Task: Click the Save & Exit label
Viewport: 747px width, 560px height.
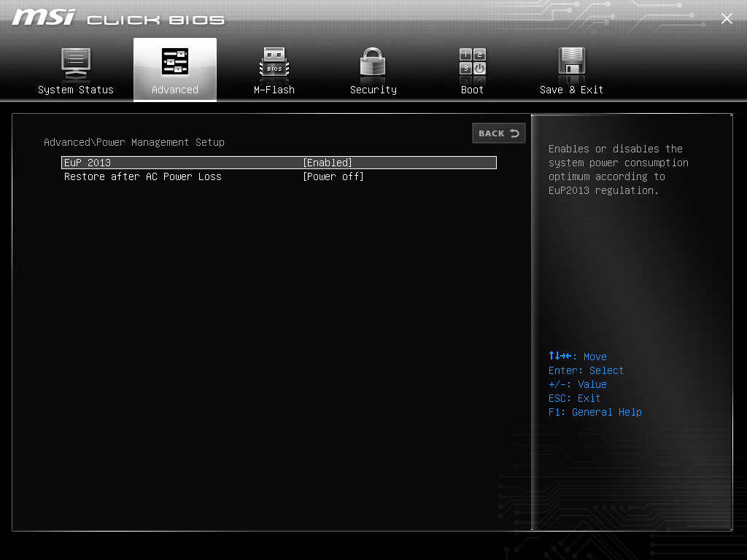Action: (x=571, y=90)
